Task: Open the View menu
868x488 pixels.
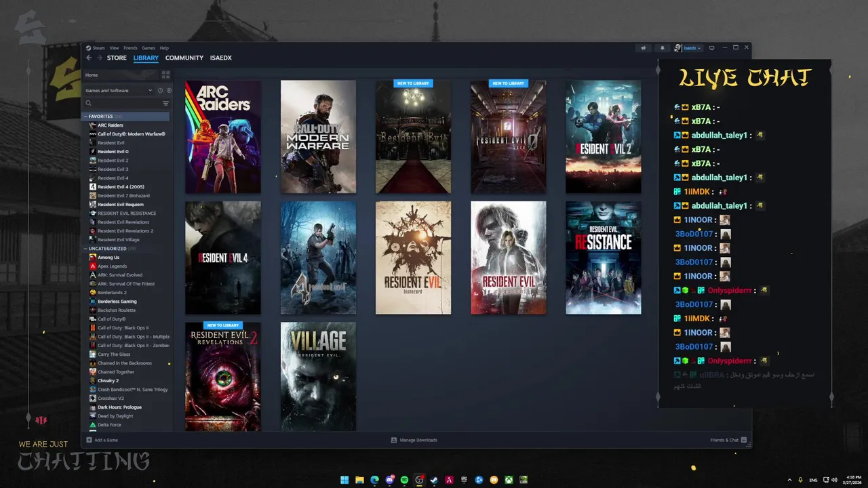Action: (x=115, y=48)
